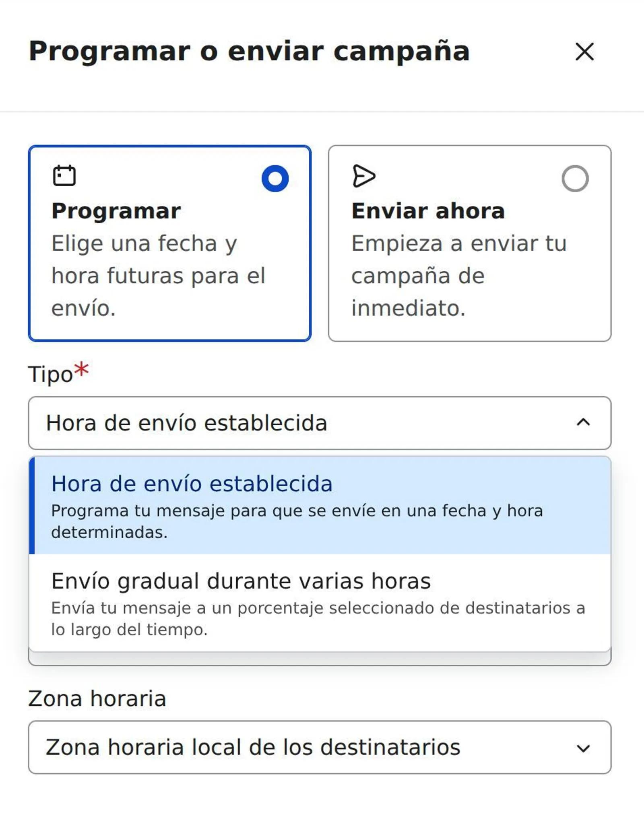Image resolution: width=644 pixels, height=822 pixels.
Task: Select the Enviar ahora radio button
Action: tap(575, 177)
